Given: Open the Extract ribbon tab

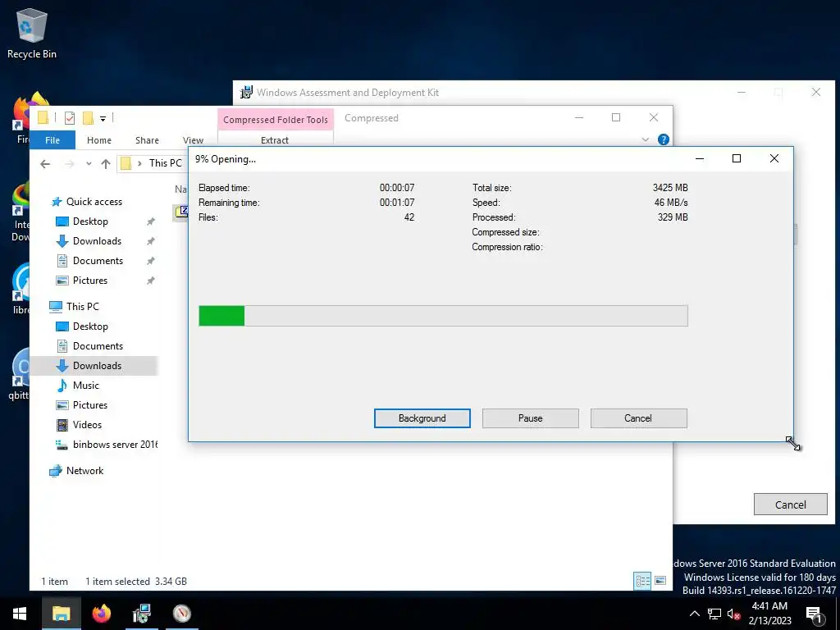Looking at the screenshot, I should coord(275,139).
